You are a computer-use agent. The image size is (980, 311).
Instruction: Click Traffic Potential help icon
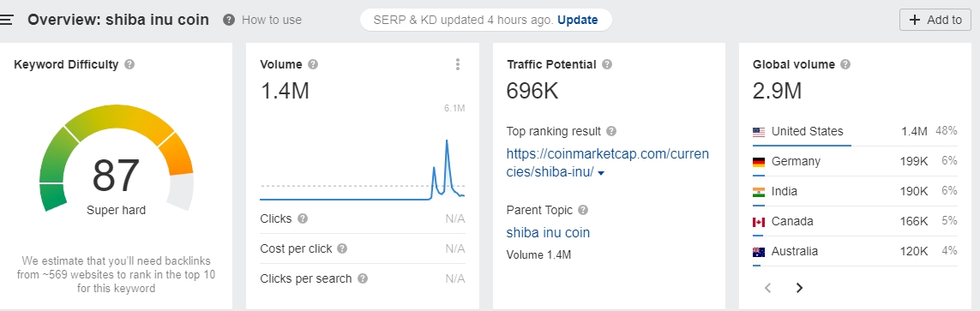click(607, 64)
